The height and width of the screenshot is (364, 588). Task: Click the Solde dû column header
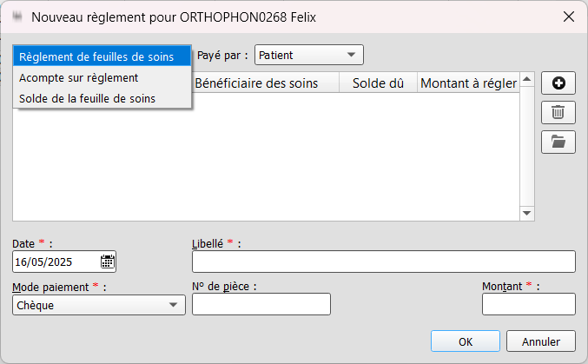click(x=378, y=83)
